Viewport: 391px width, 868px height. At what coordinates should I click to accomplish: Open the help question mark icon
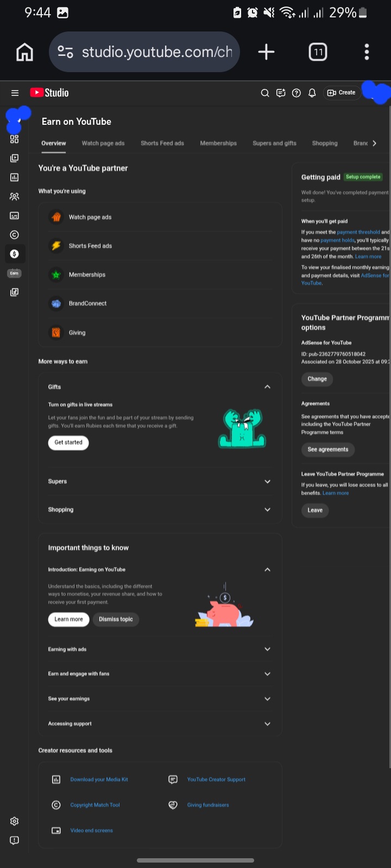pos(296,93)
